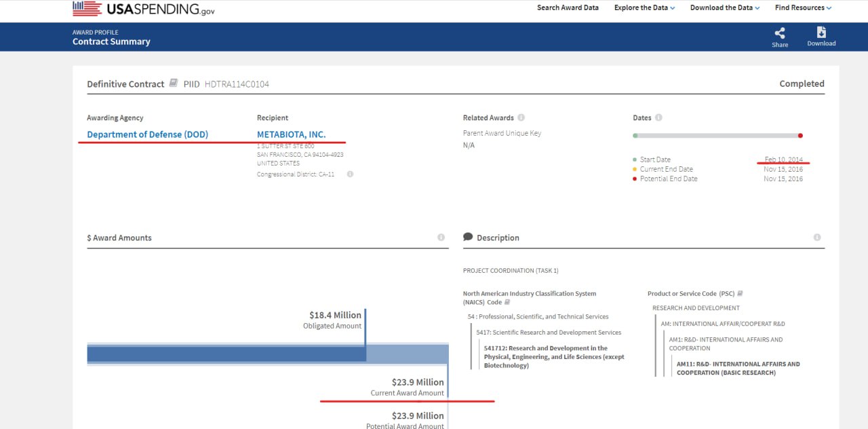The height and width of the screenshot is (429, 868).
Task: Click info icon next to Related Awards
Action: pyautogui.click(x=521, y=117)
